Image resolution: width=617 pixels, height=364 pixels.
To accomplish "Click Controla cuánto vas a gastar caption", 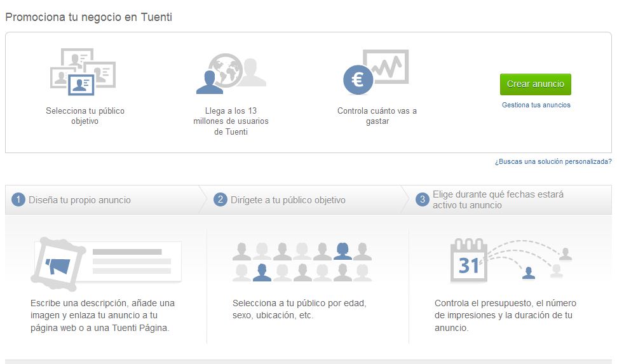I will pos(377,116).
